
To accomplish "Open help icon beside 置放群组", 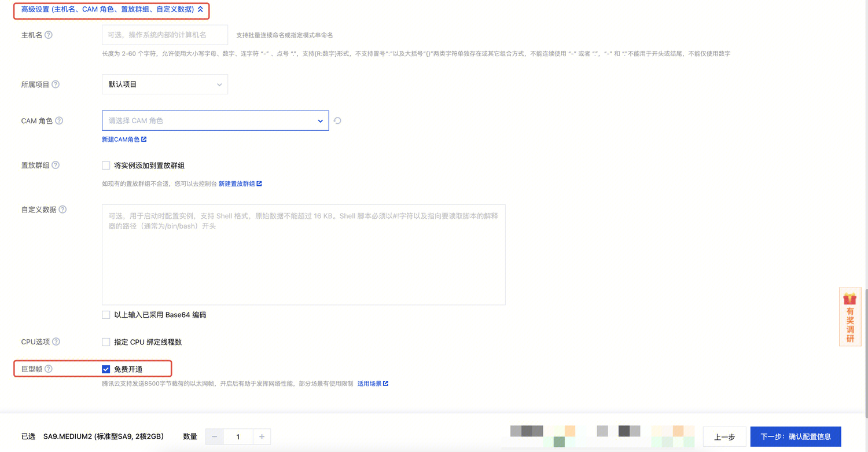I will click(56, 165).
